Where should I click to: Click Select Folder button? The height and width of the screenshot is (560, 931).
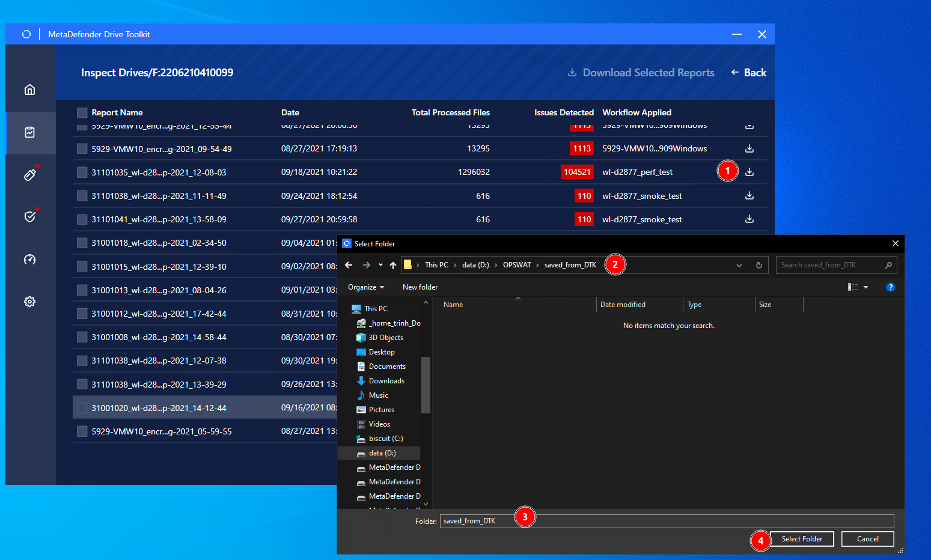[x=802, y=539]
